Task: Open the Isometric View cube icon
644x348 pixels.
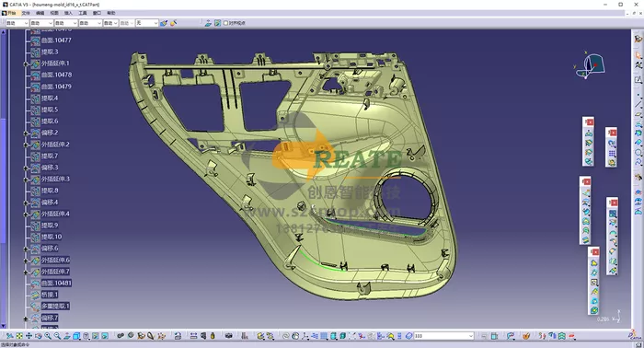Action: (x=76, y=336)
